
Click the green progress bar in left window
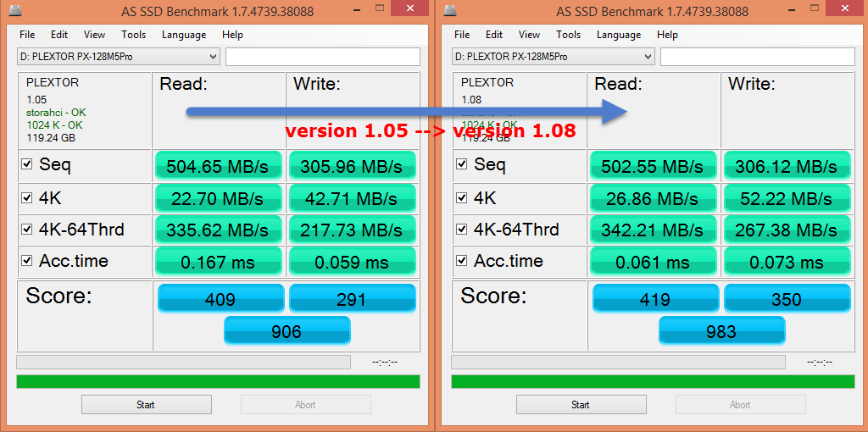(x=218, y=381)
